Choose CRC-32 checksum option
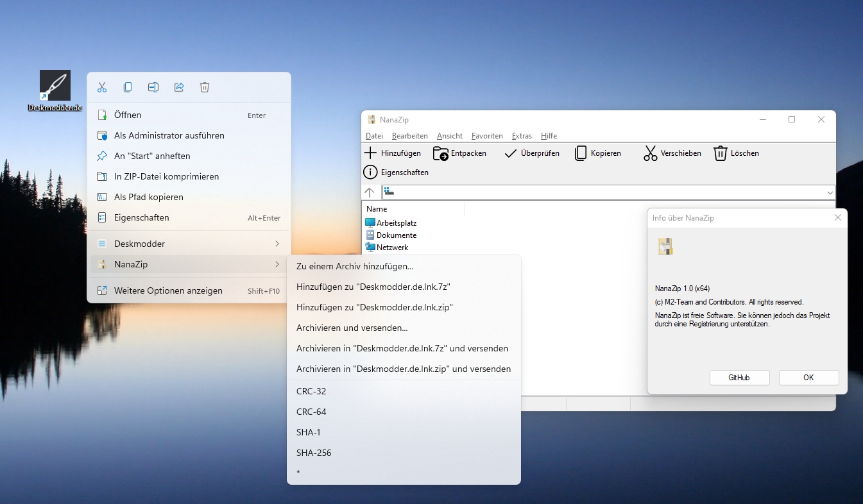Viewport: 863px width, 504px height. [x=404, y=391]
